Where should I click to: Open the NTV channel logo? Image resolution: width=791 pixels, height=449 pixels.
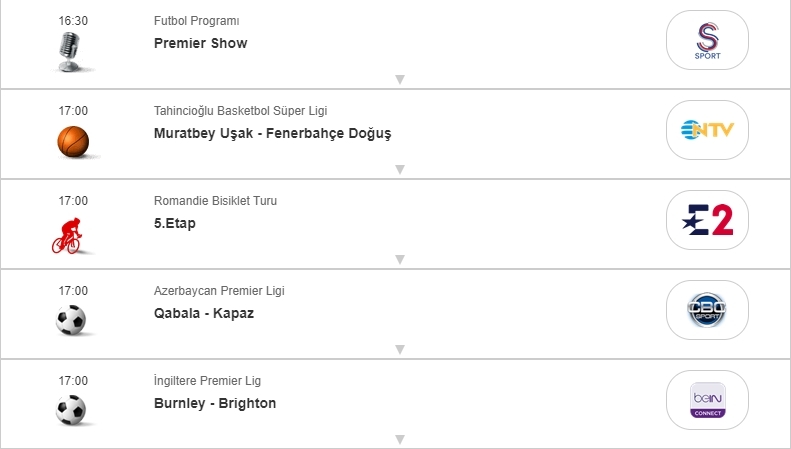707,130
